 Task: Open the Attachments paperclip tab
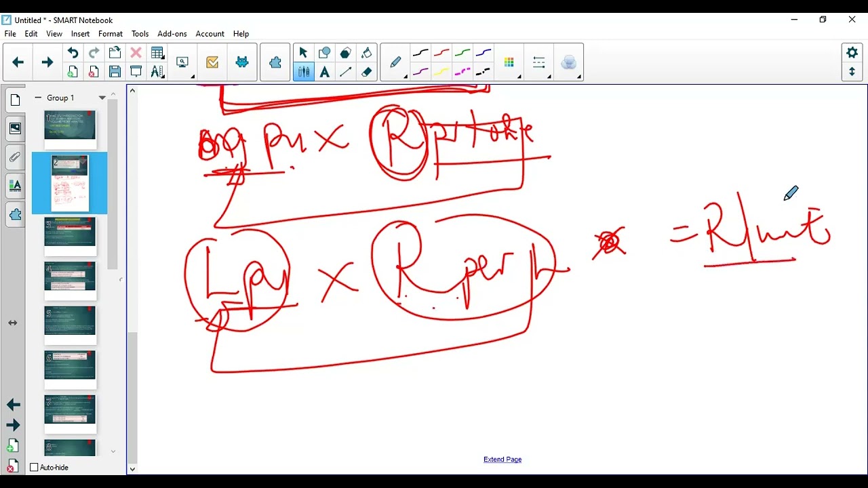click(15, 157)
